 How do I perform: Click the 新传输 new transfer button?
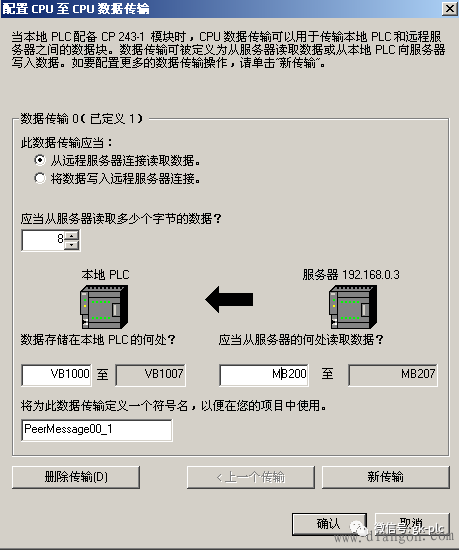[x=386, y=477]
